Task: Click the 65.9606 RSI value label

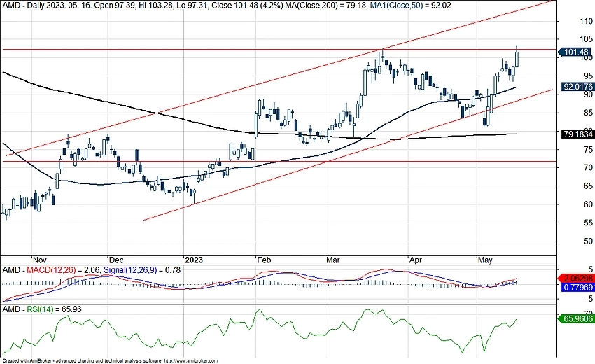Action: tap(576, 318)
